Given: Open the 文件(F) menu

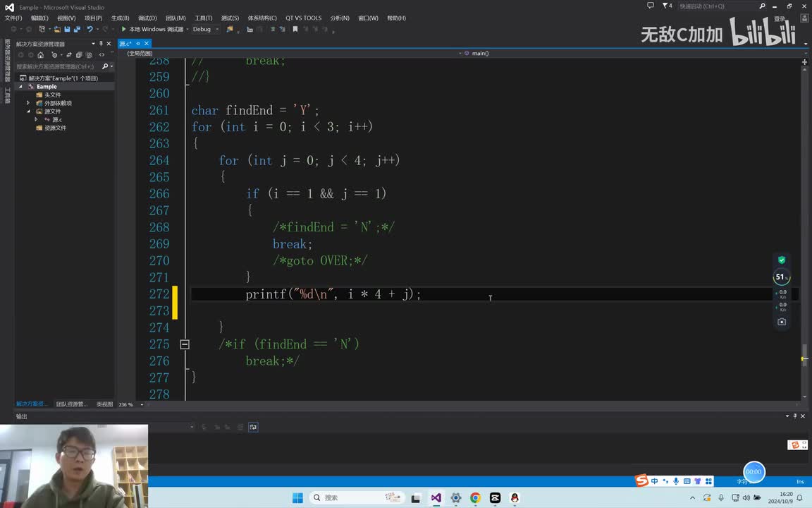Looking at the screenshot, I should point(13,18).
